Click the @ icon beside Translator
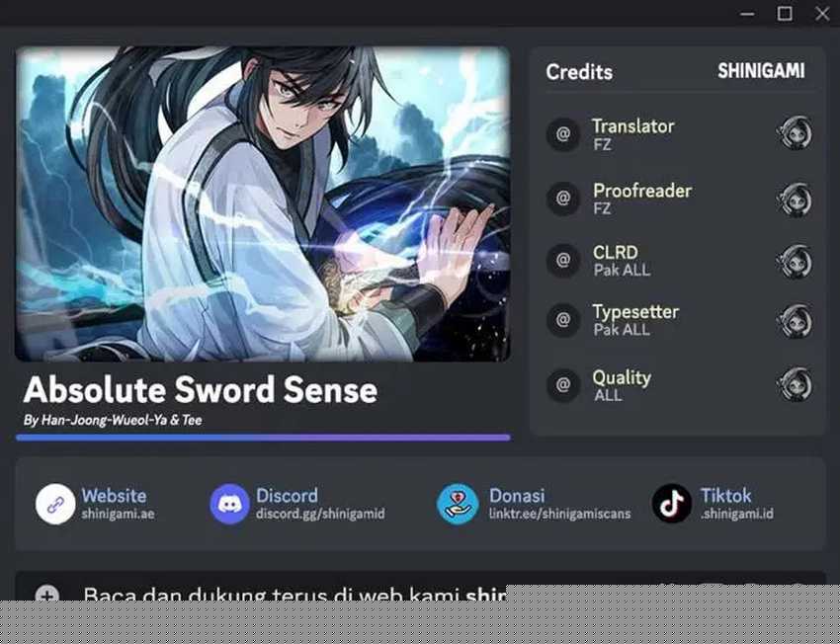840x644 pixels. (x=563, y=133)
